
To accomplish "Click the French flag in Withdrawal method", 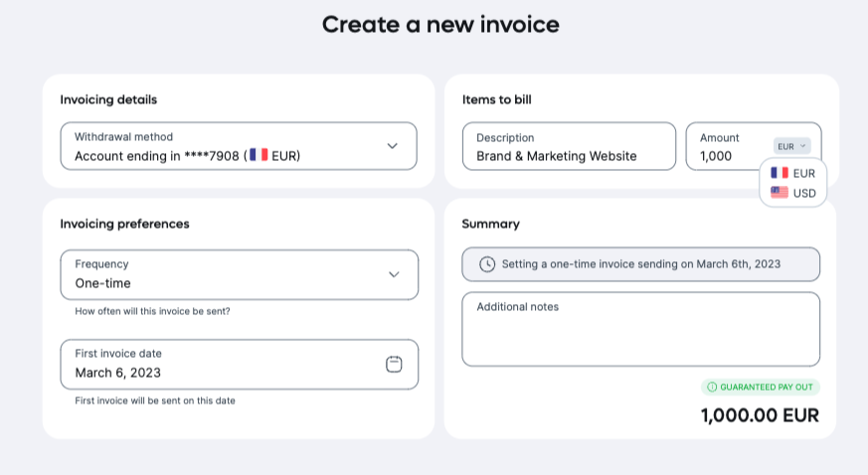I will point(259,155).
